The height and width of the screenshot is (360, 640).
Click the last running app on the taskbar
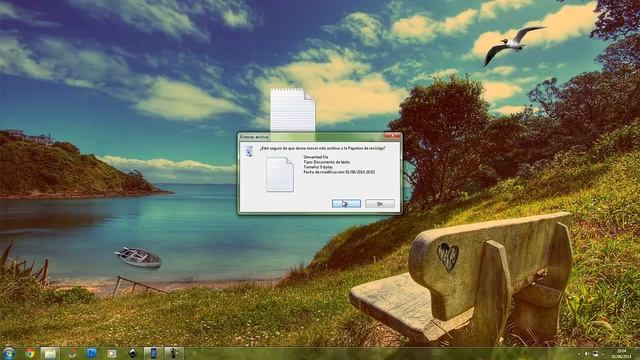[x=174, y=353]
